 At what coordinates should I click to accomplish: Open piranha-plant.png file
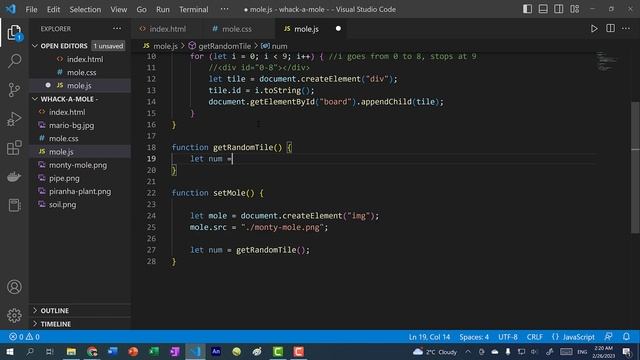pos(80,191)
